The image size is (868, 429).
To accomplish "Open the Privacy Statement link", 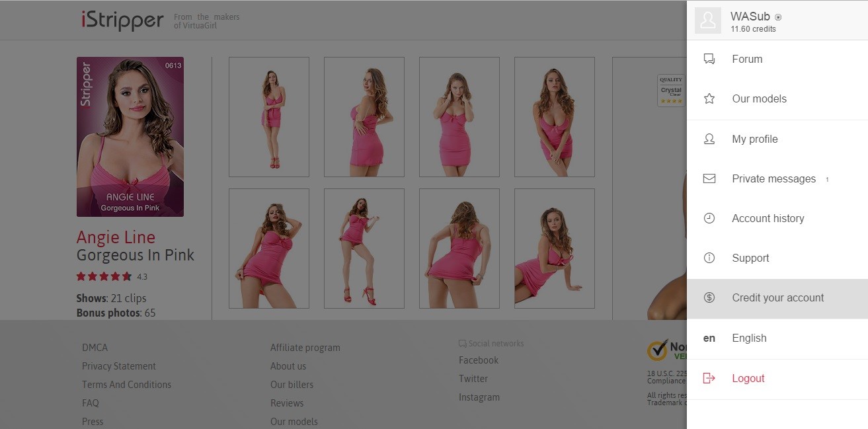I will 119,366.
